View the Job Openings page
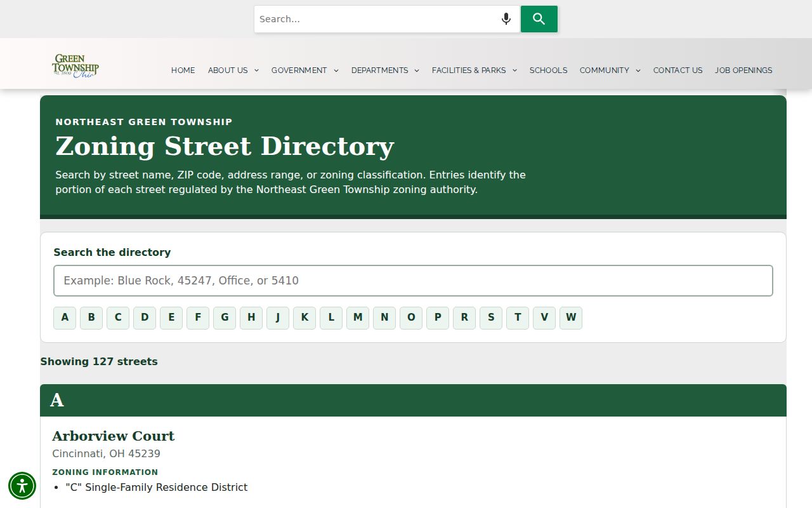 743,70
